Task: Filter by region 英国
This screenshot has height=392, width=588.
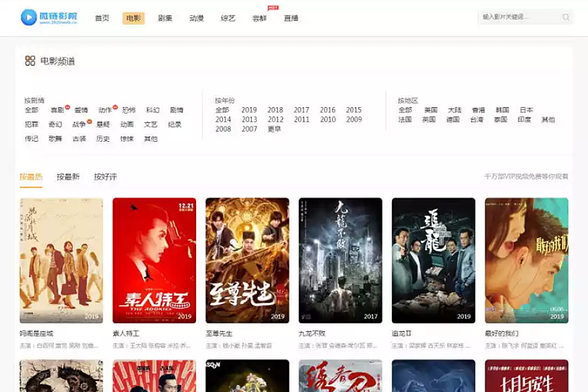Action: pyautogui.click(x=429, y=120)
